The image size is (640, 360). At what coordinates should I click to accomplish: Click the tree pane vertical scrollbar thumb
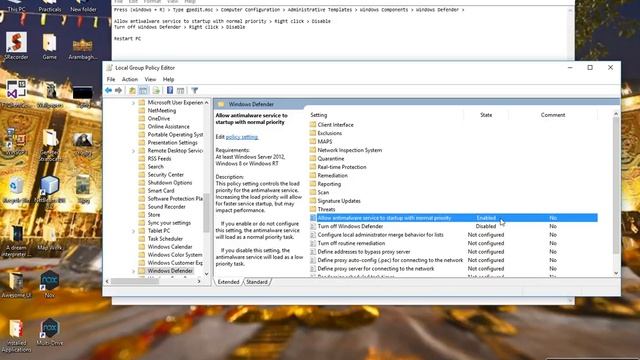[207, 213]
